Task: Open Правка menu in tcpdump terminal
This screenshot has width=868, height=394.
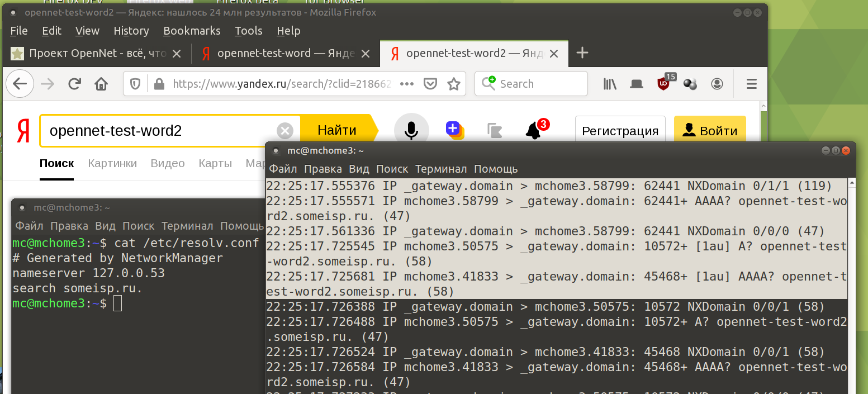Action: 323,169
